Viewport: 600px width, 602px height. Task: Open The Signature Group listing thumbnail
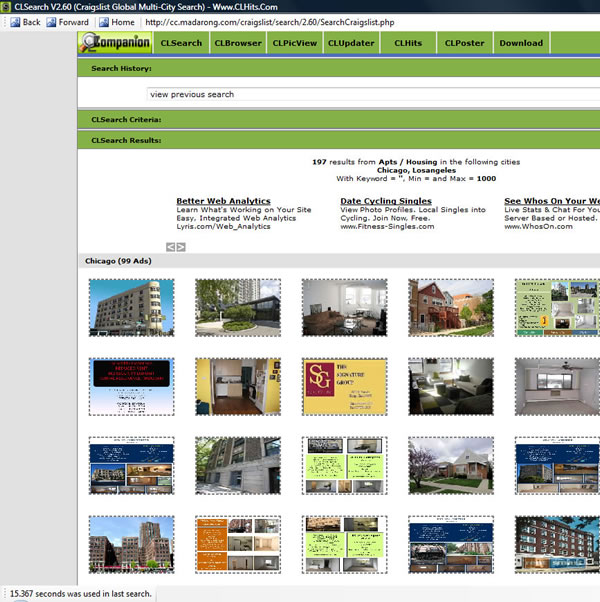click(344, 387)
